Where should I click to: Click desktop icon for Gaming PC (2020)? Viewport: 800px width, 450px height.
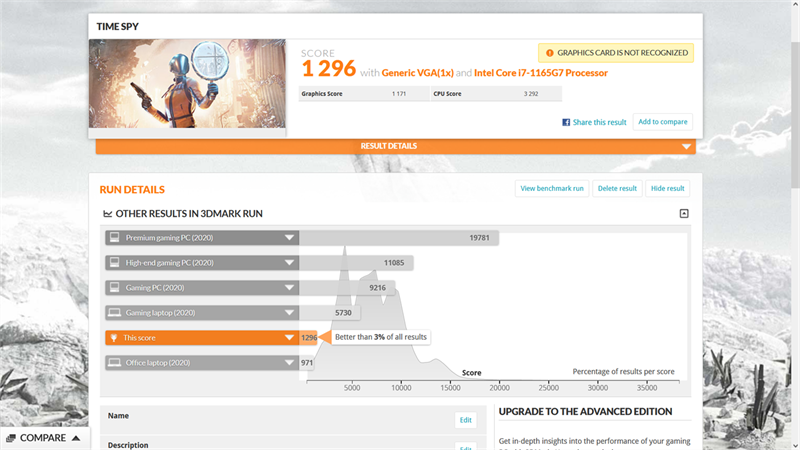tap(114, 288)
